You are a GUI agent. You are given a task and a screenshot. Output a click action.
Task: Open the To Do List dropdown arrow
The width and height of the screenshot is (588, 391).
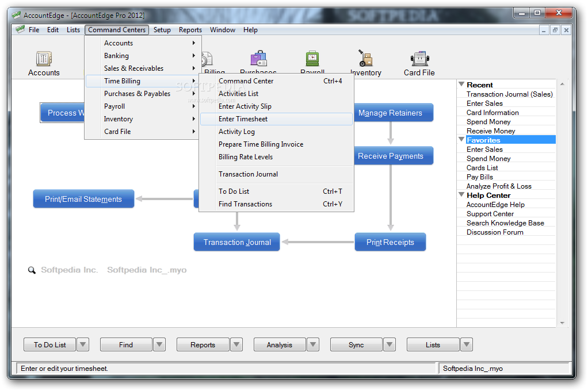(83, 344)
